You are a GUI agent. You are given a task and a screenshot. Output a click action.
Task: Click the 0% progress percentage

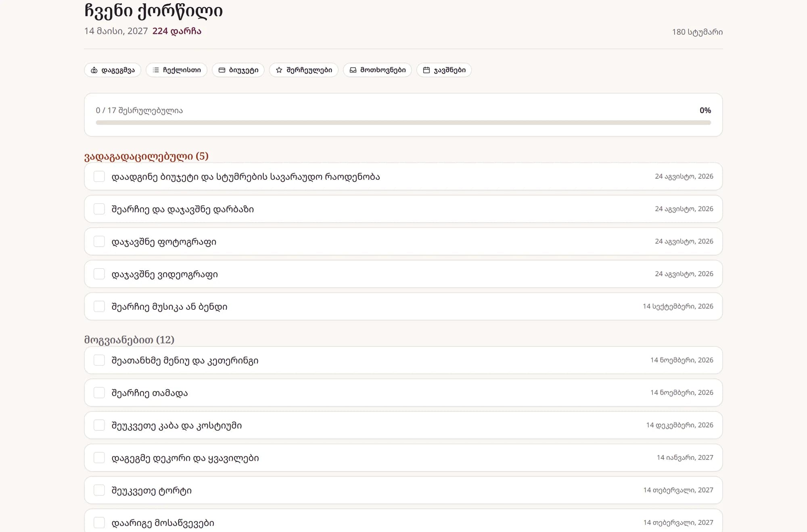click(x=705, y=111)
